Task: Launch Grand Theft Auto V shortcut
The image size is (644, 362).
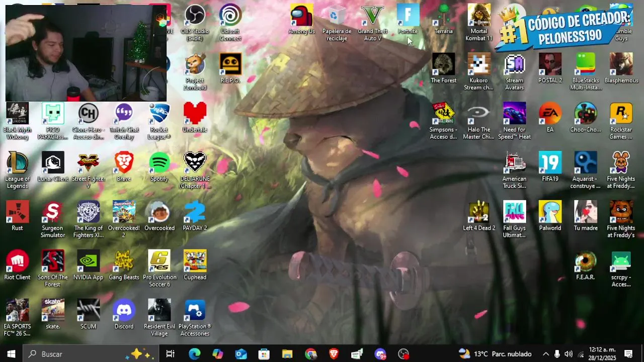Action: [x=372, y=23]
